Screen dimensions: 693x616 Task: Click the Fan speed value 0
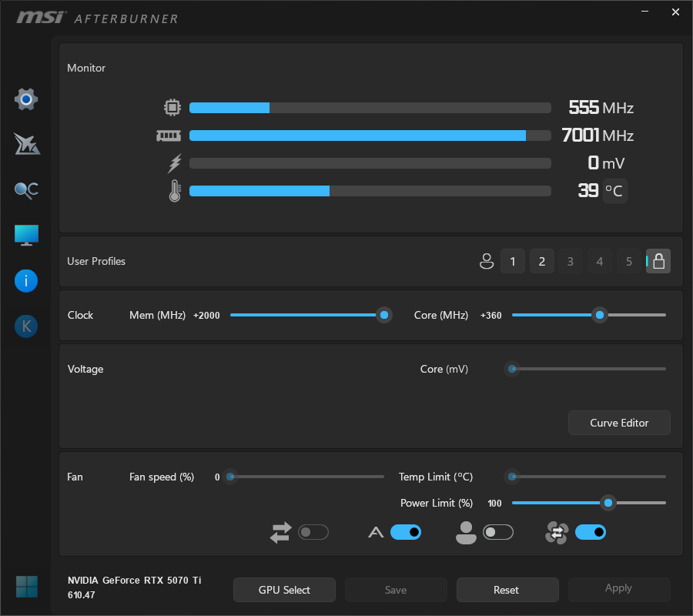[217, 477]
